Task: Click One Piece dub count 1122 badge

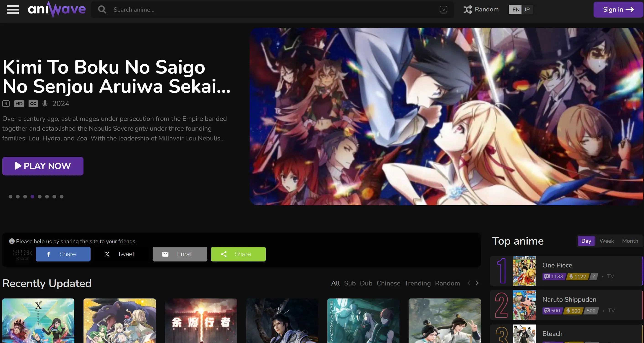Action: click(578, 277)
